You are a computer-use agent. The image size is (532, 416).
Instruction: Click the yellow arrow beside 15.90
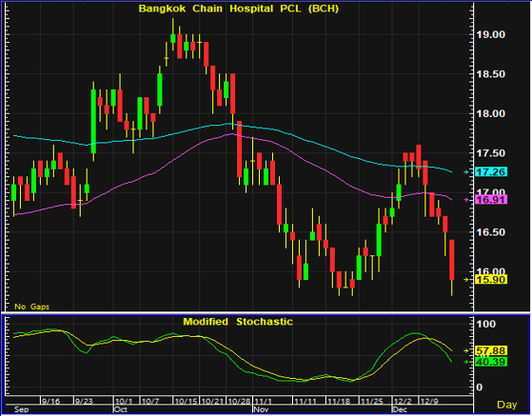(x=466, y=280)
